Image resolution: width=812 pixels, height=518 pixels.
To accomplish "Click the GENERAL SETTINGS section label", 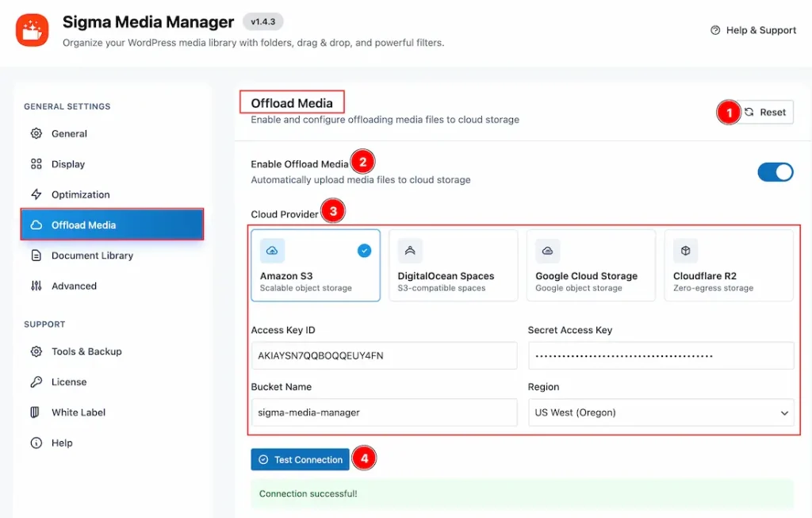I will tap(67, 106).
